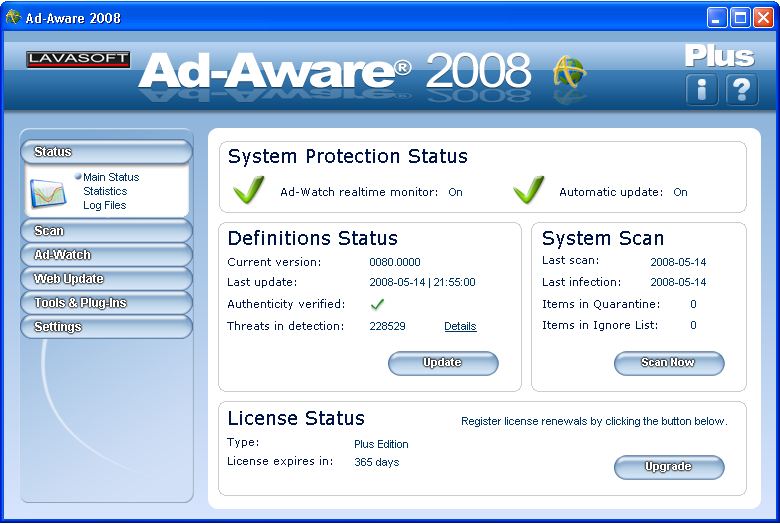Click current version value 0080.0000
780x524 pixels.
(394, 262)
